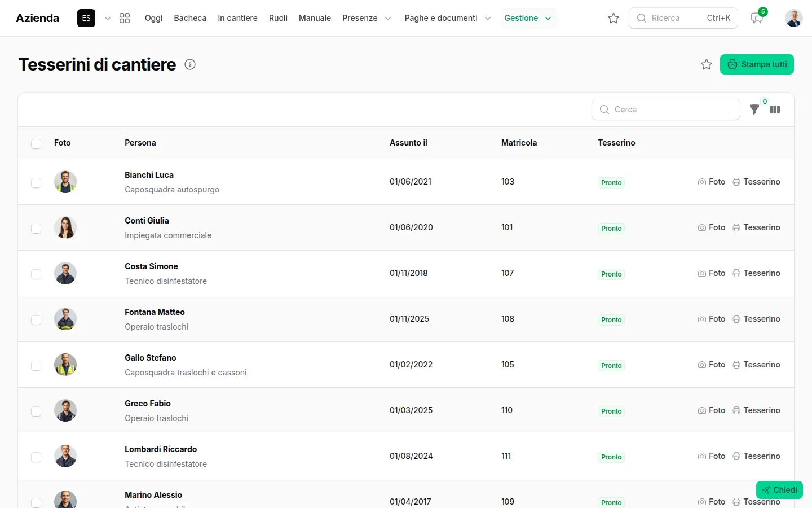Screen dimensions: 812x508
Task: Expand the company switcher chevron next to ES
Action: click(x=108, y=18)
